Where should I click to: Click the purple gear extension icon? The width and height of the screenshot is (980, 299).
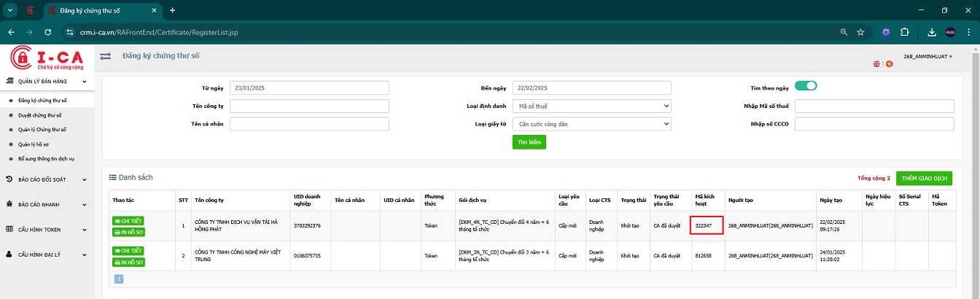point(886,32)
